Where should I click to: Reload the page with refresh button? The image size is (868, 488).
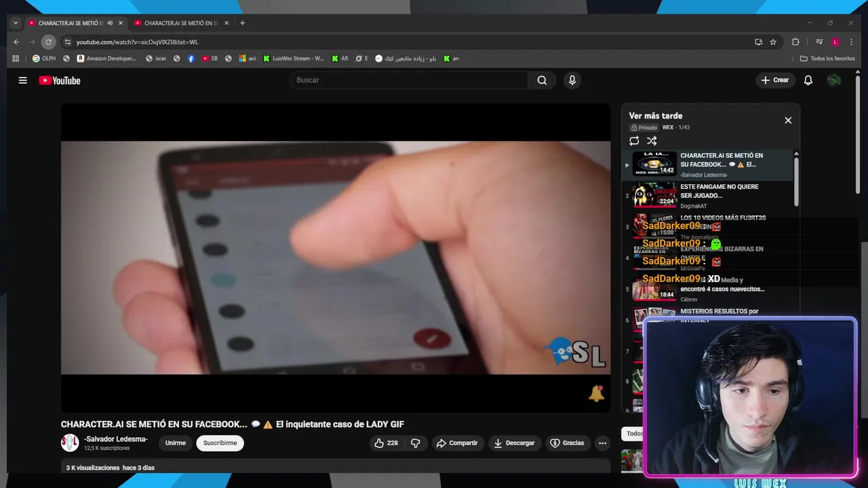click(48, 42)
